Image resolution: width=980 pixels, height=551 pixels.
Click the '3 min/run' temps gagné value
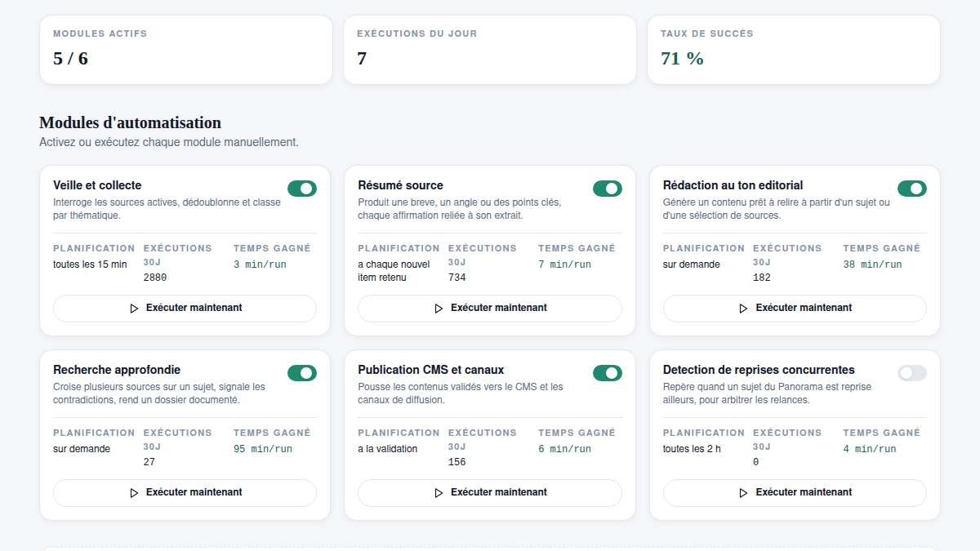coord(260,264)
